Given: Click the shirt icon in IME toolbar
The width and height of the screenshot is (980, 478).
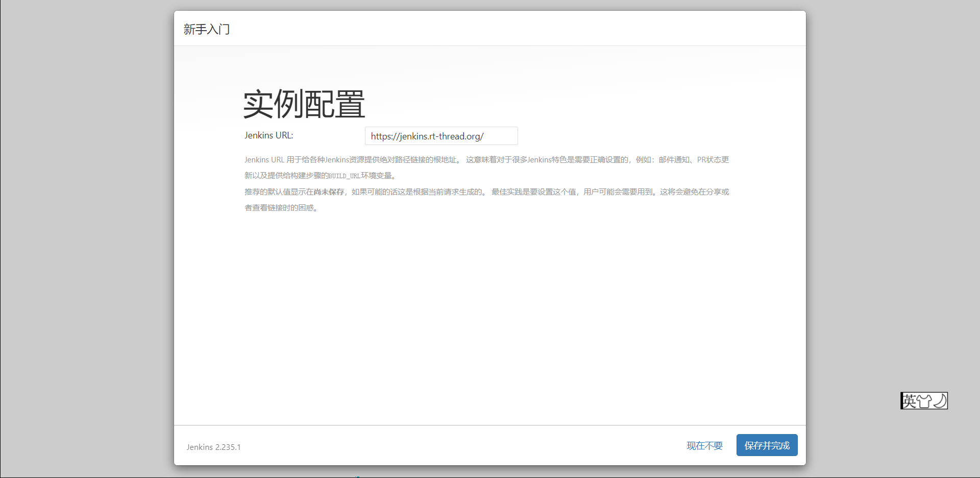Looking at the screenshot, I should (x=924, y=401).
